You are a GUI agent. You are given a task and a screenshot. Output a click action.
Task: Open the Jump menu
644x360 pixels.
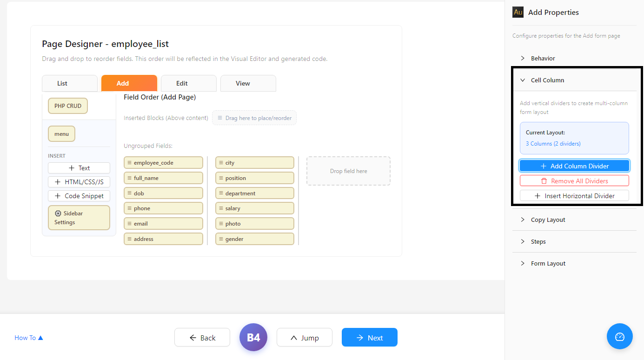305,337
